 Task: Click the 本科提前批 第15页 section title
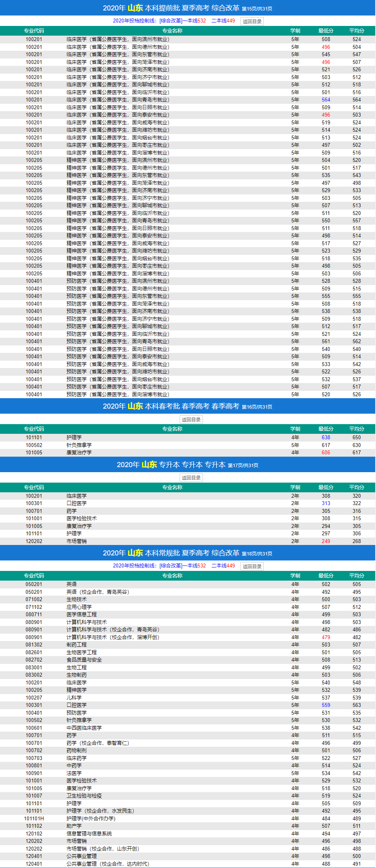(x=188, y=8)
